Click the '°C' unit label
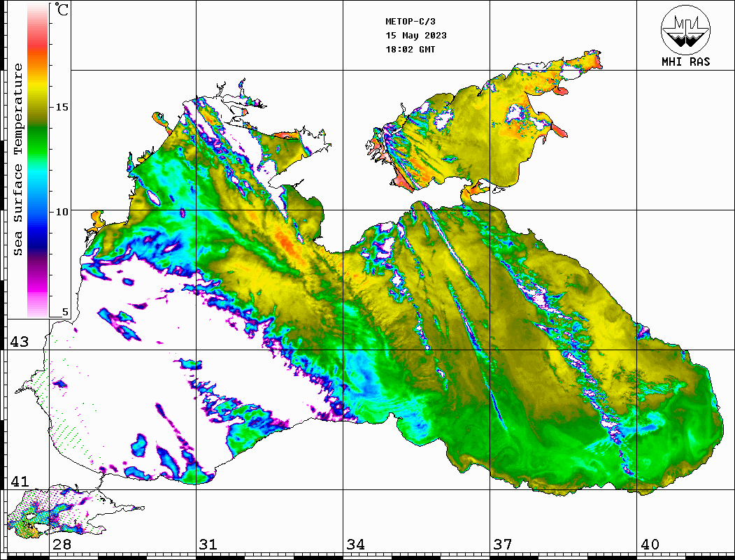735x560 pixels. tap(62, 9)
